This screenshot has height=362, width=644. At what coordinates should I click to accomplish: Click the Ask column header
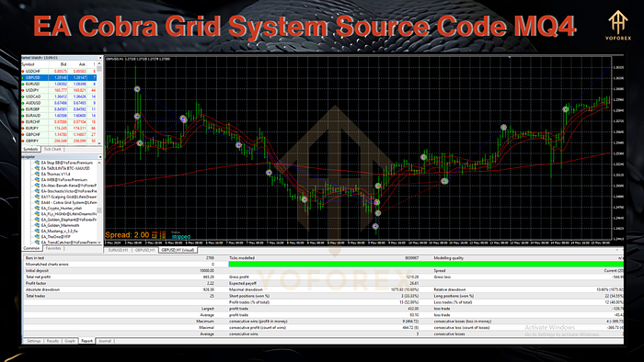click(77, 64)
